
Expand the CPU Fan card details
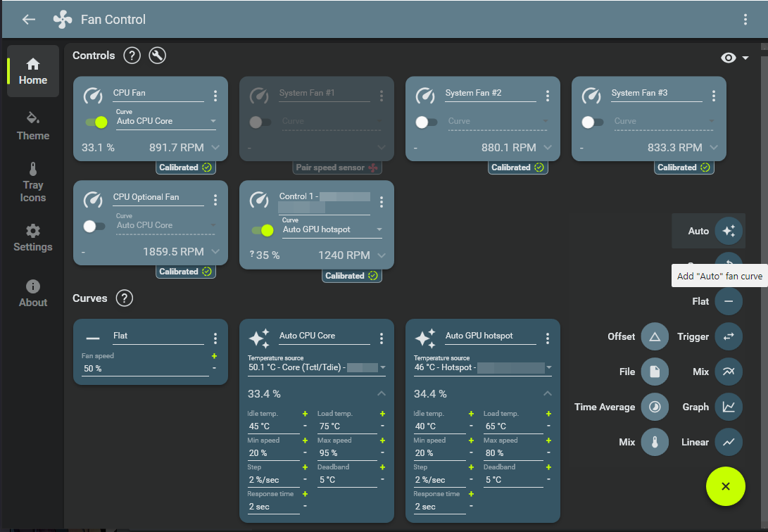[215, 147]
